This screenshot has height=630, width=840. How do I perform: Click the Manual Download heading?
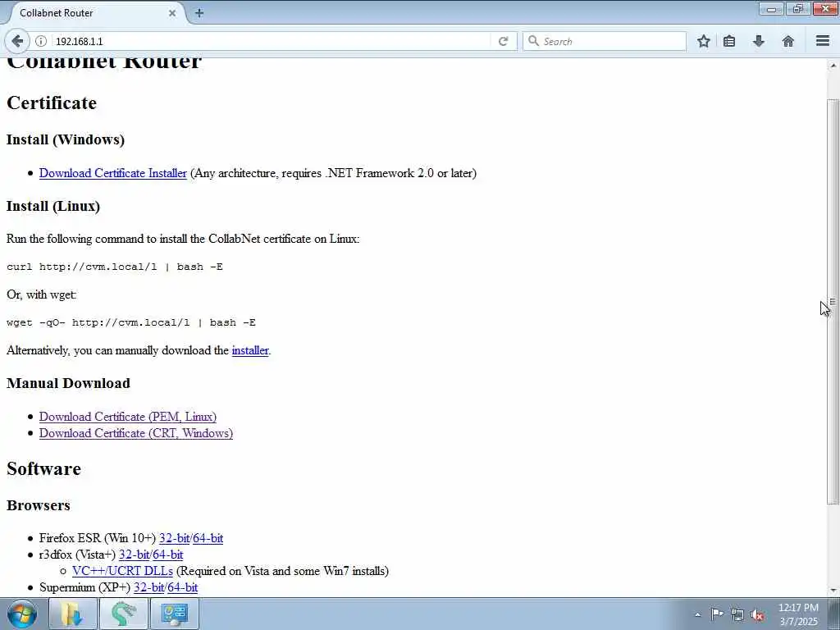click(x=68, y=383)
